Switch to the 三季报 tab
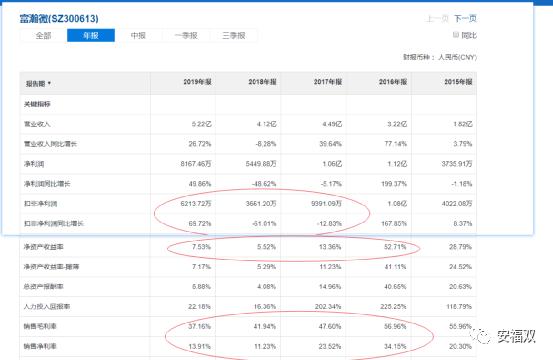 coord(233,36)
